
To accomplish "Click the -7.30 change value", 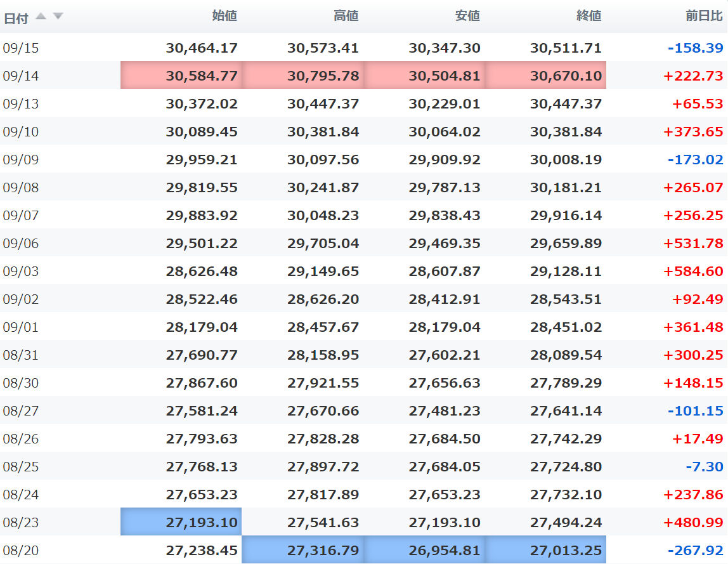I will tap(705, 466).
